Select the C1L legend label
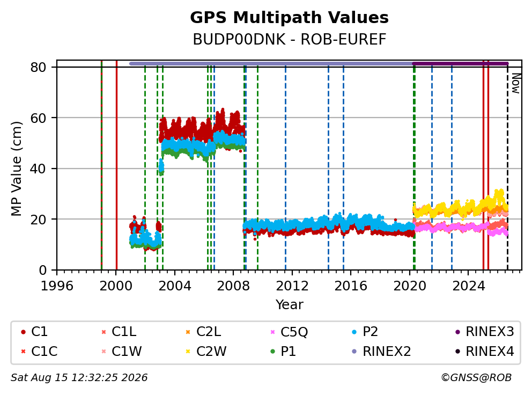532x394 pixels. click(124, 332)
